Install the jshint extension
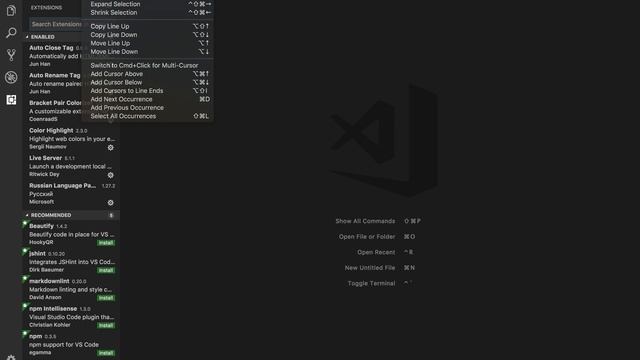640x360 pixels. coord(106,270)
